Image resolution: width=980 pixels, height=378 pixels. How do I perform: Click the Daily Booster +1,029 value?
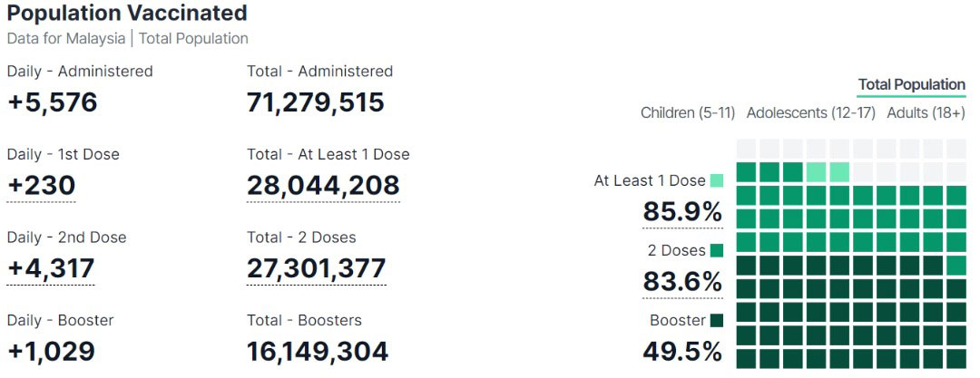[51, 352]
